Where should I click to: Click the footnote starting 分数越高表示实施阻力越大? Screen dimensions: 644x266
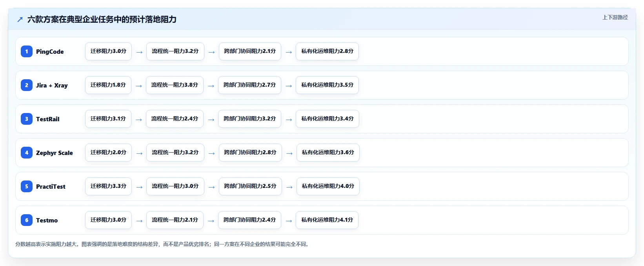(163, 244)
